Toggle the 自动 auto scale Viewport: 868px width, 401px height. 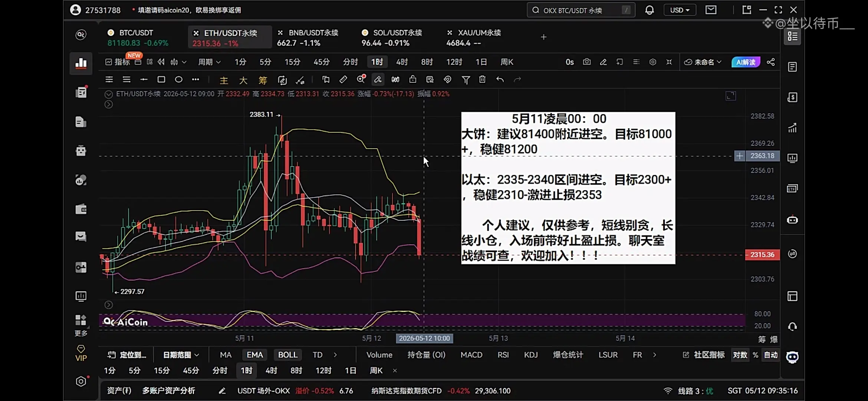tap(770, 355)
